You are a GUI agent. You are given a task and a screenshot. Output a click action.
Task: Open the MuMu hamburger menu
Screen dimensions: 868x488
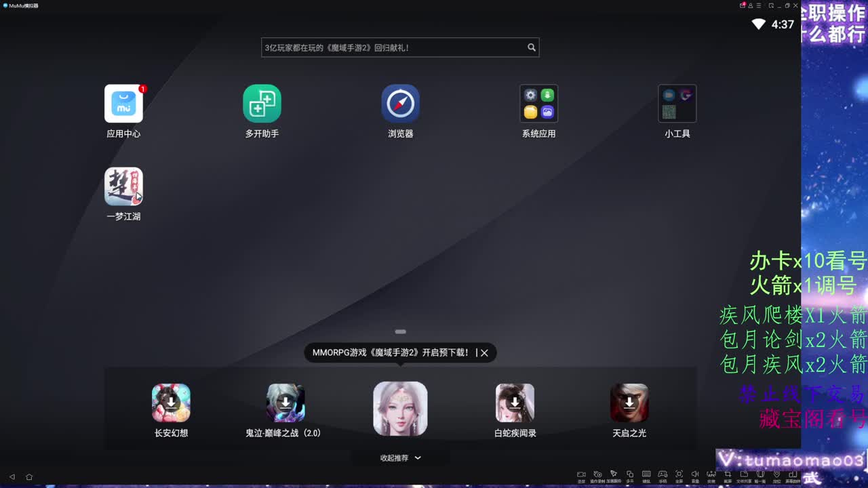759,5
